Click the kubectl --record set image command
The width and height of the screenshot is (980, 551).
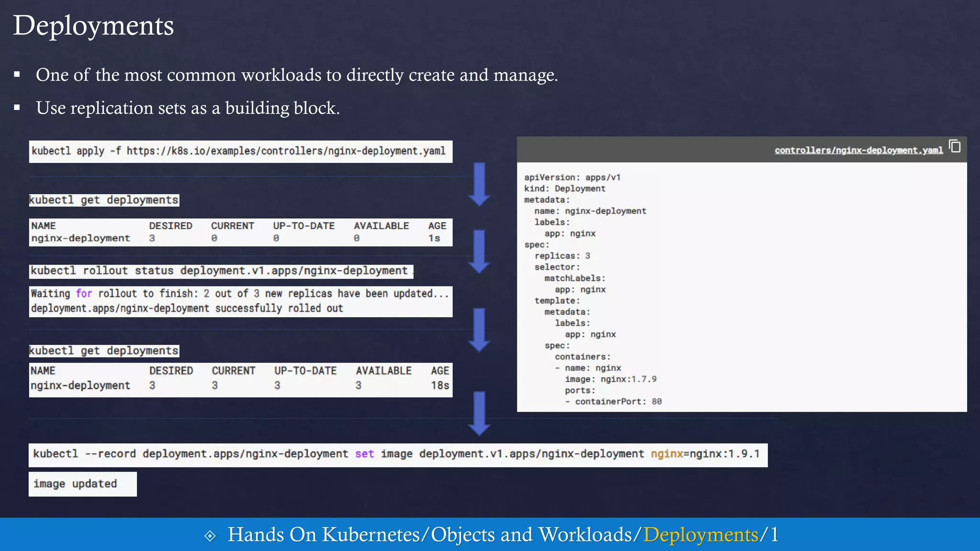coord(398,454)
